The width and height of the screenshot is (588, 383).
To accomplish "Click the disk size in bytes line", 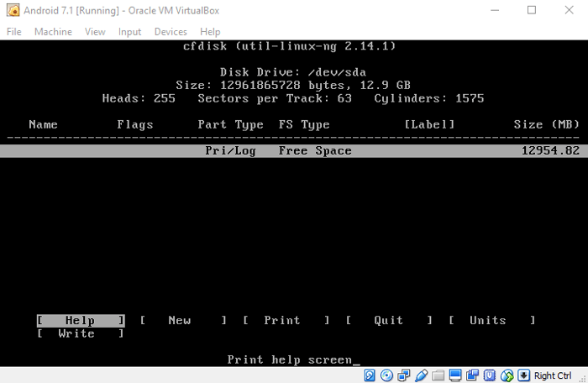I will [293, 86].
